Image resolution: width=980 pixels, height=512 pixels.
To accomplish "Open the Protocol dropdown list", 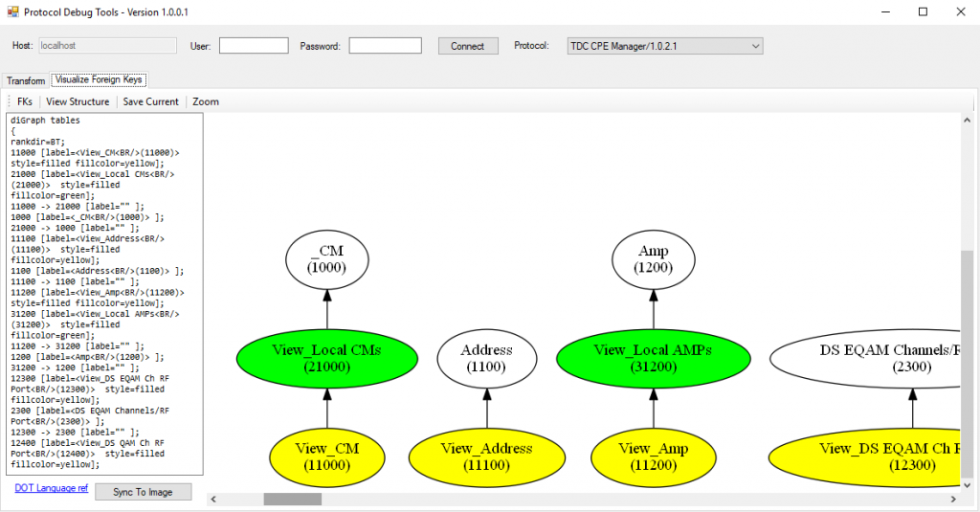I will click(x=664, y=46).
